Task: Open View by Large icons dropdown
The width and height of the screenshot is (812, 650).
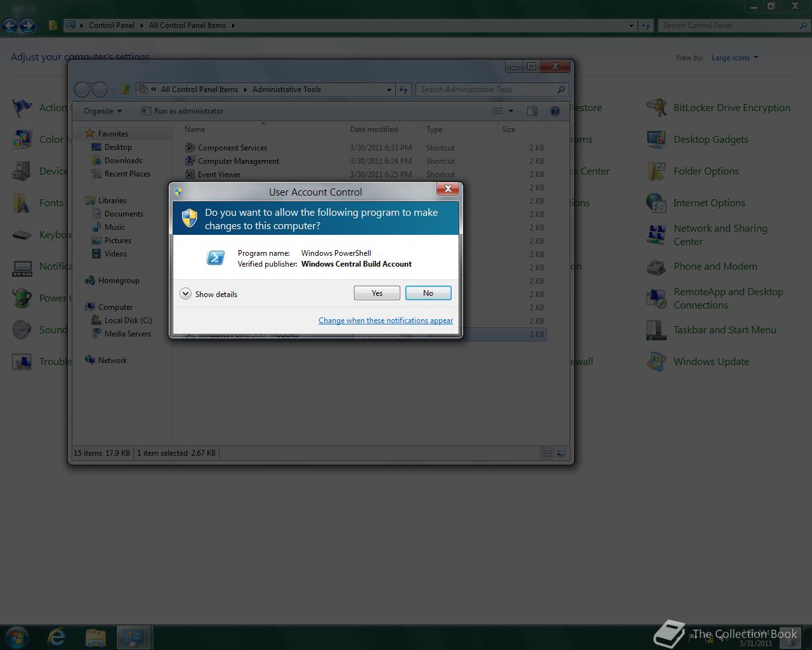Action: pyautogui.click(x=735, y=58)
